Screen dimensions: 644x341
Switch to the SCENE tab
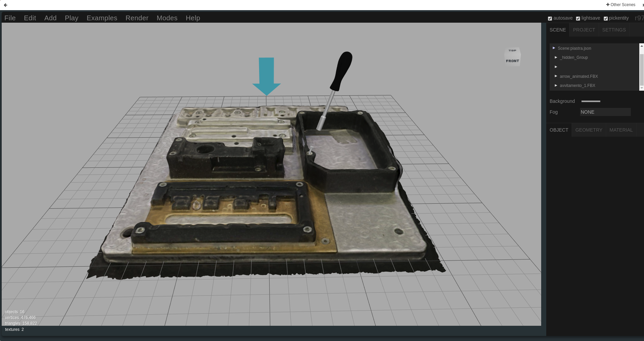pos(558,30)
